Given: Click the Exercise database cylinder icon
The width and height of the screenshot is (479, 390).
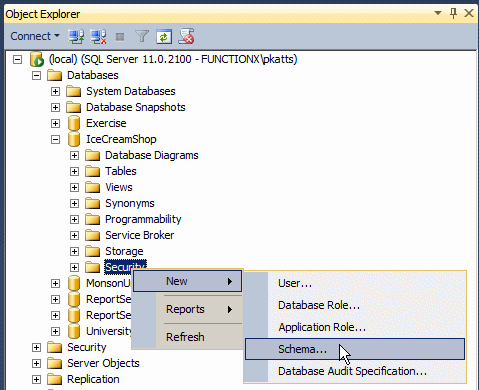Looking at the screenshot, I should click(x=74, y=123).
